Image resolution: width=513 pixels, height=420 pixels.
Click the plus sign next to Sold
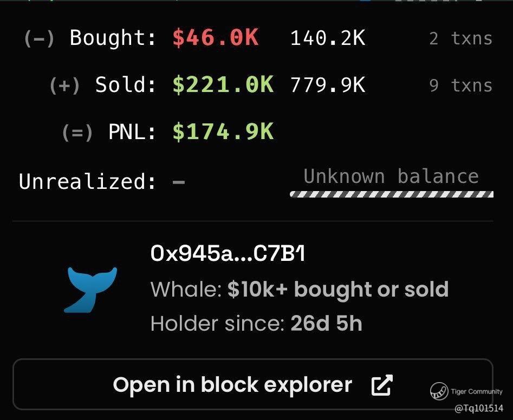point(64,85)
